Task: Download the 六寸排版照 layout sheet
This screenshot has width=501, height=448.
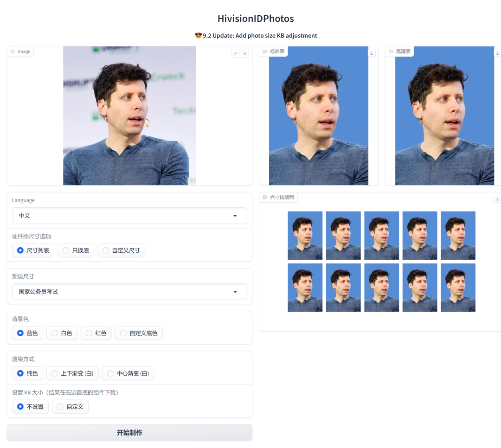Action: pos(497,198)
